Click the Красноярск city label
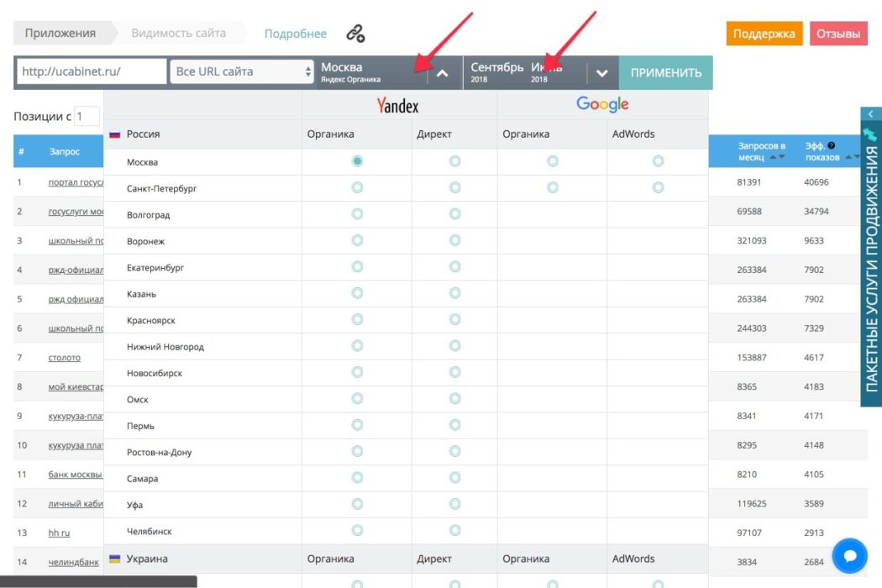This screenshot has width=882, height=588. pyautogui.click(x=150, y=320)
